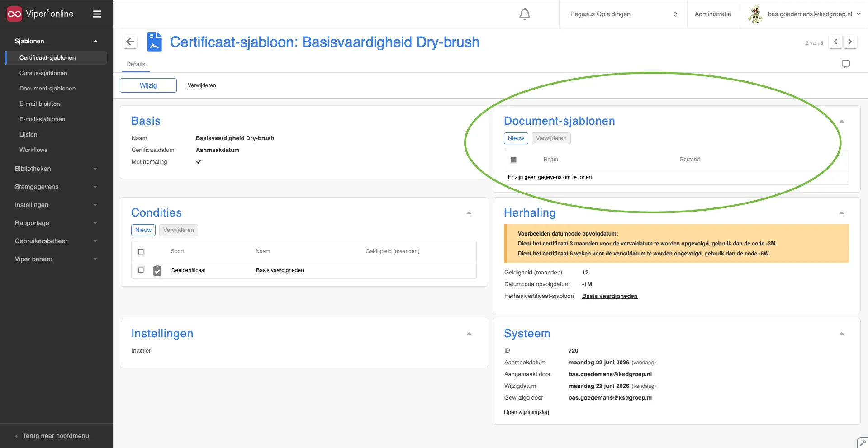This screenshot has width=868, height=448.
Task: Click Verwijderen in Condities panel
Action: coord(179,230)
